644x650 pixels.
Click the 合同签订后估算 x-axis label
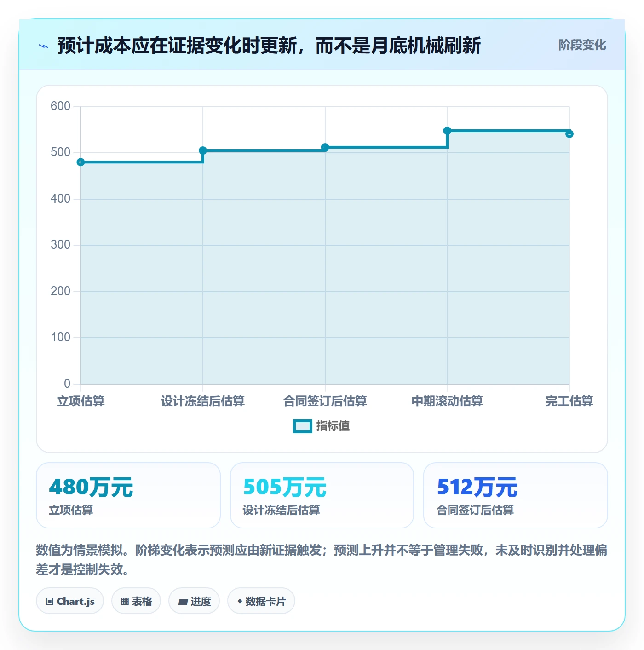[x=325, y=401]
